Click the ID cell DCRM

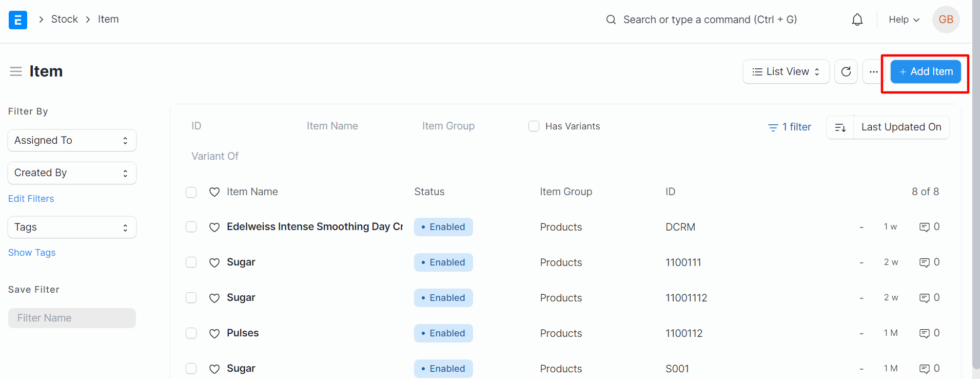click(680, 227)
